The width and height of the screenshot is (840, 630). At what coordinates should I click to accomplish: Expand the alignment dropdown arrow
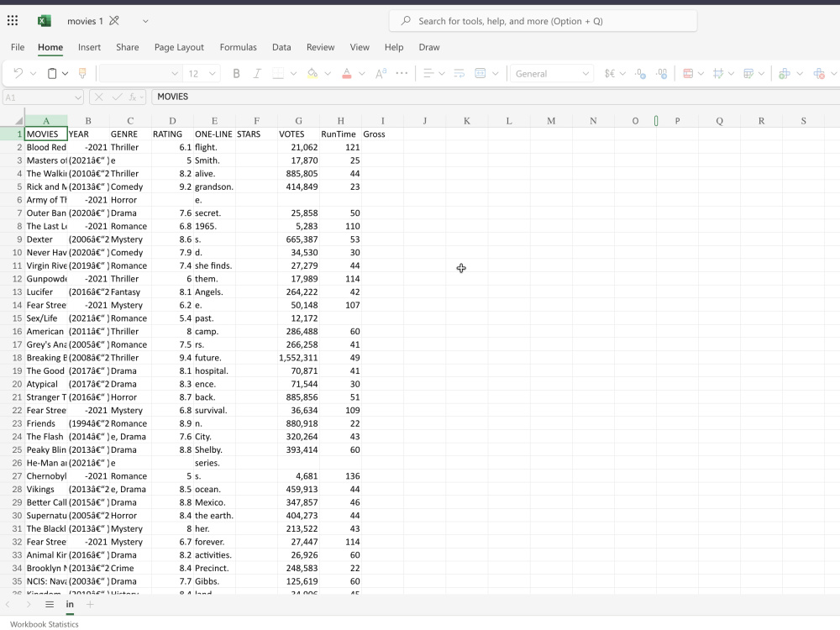click(x=442, y=73)
